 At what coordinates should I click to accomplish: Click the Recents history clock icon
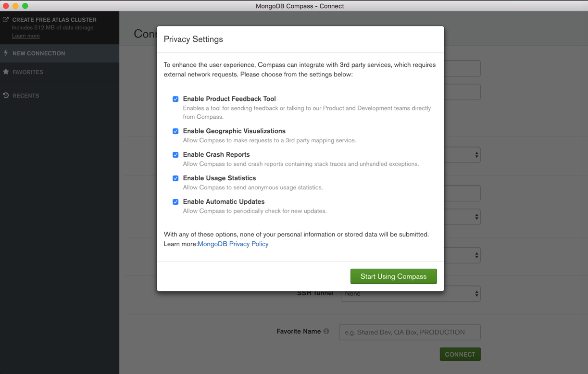[x=6, y=96]
